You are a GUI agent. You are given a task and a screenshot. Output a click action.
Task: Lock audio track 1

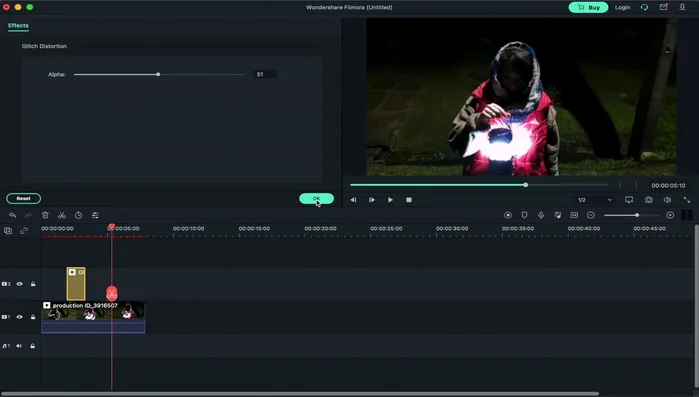[33, 346]
